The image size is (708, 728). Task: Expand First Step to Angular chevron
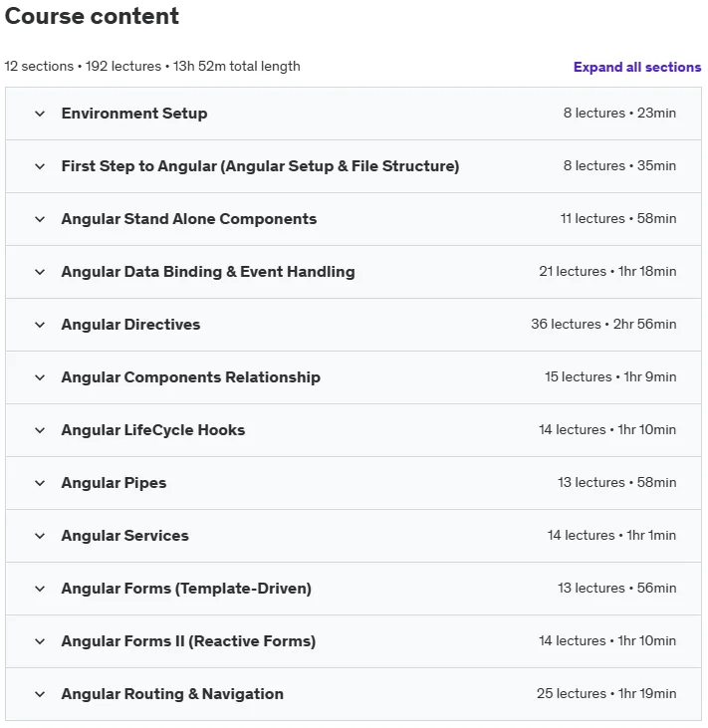(40, 166)
